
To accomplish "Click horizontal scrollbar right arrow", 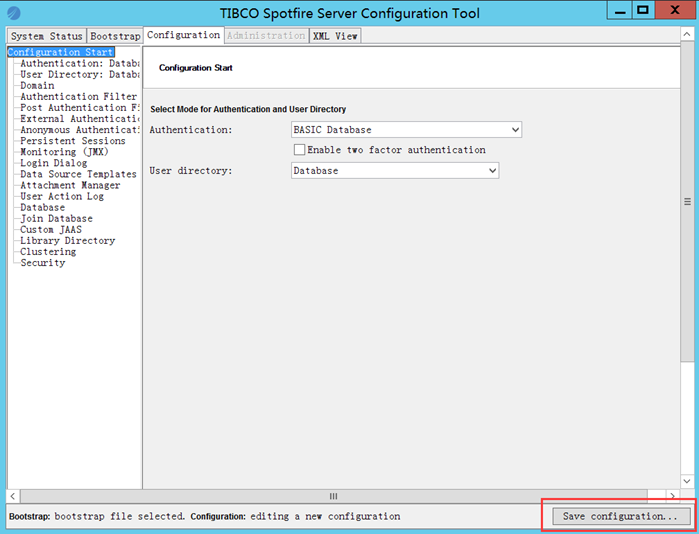I will point(672,496).
